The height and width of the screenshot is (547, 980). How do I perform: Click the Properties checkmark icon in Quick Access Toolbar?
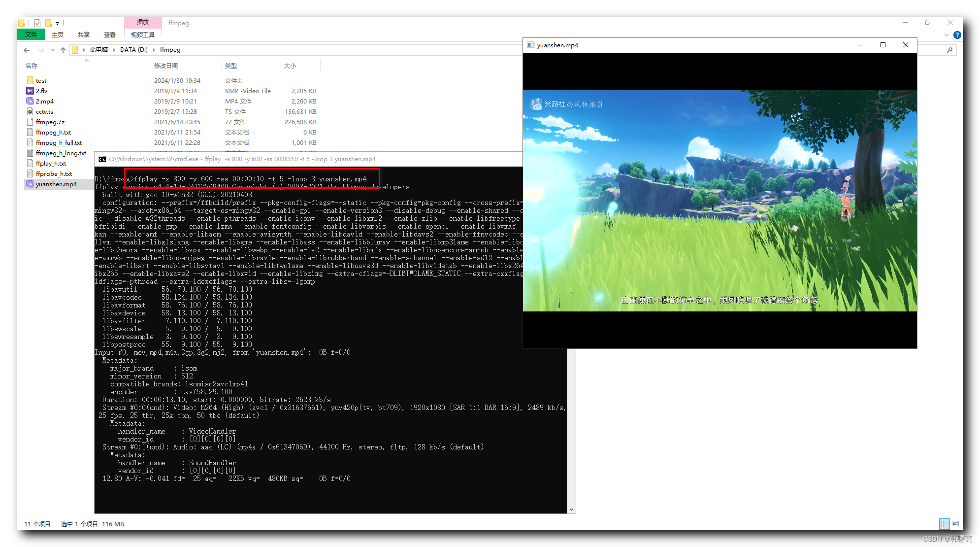tap(37, 23)
